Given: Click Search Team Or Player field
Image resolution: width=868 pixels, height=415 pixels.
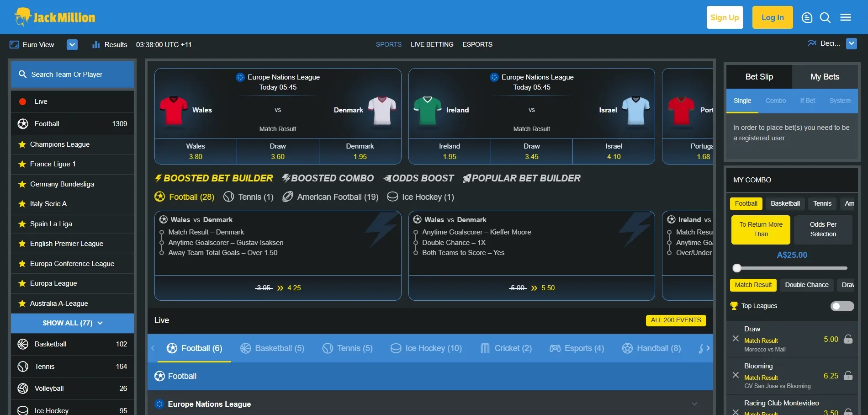Looking at the screenshot, I should 72,74.
